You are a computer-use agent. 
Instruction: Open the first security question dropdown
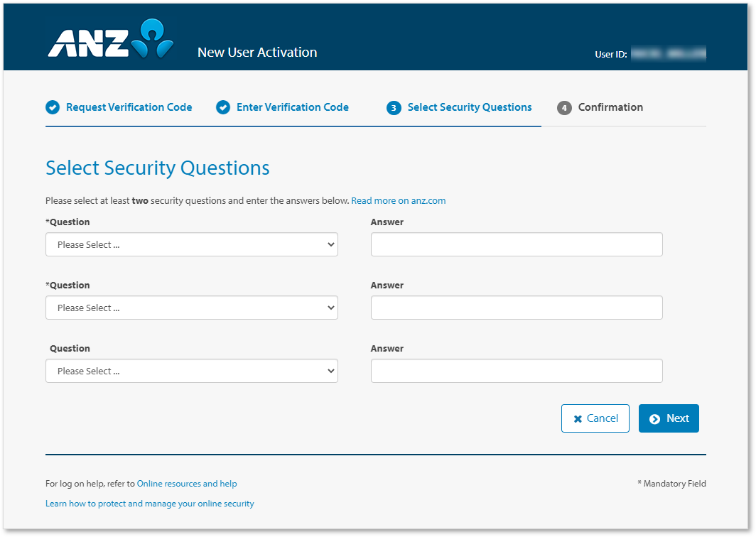click(191, 244)
